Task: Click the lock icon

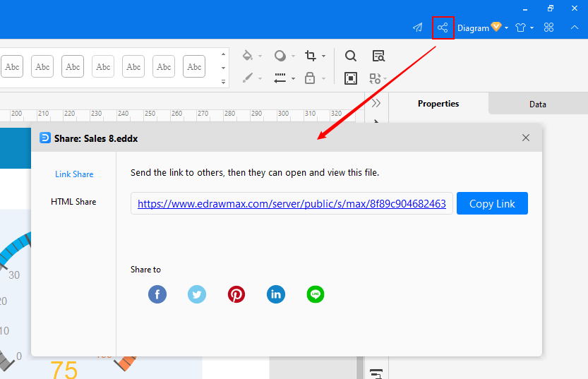Action: (310, 78)
